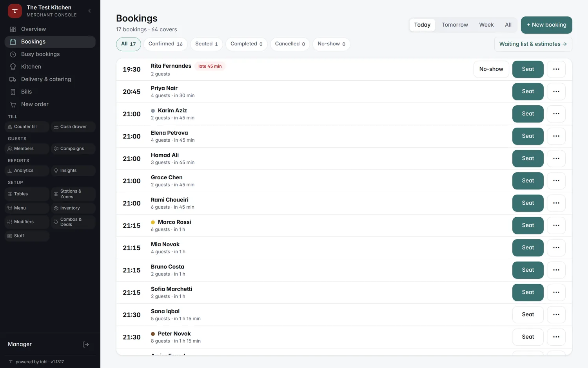Open more options for Priya Nair

(556, 92)
